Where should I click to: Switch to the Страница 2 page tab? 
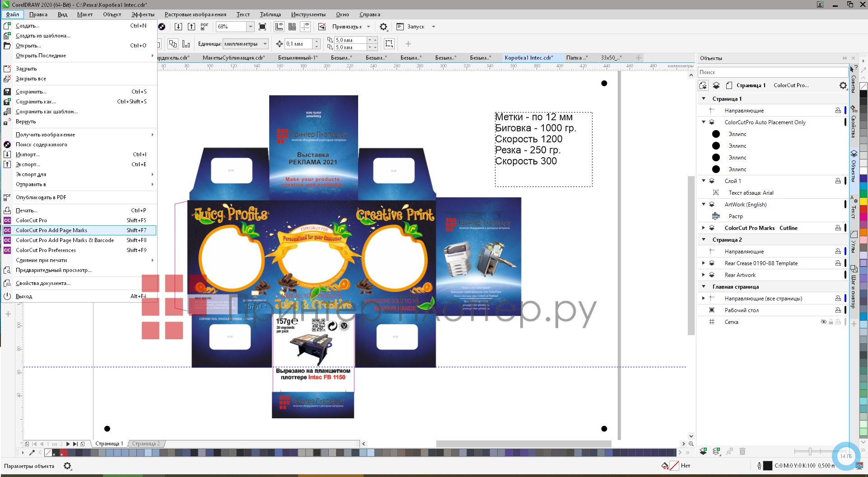146,444
